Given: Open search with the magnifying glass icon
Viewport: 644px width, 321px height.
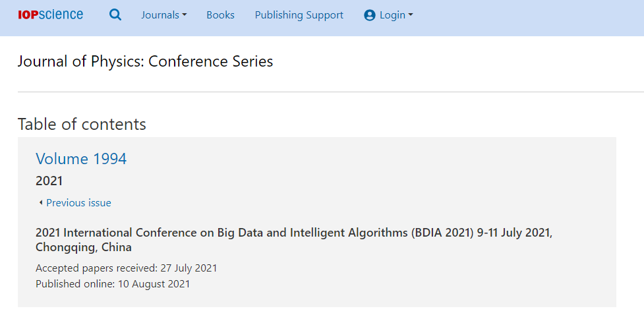Looking at the screenshot, I should 115,15.
